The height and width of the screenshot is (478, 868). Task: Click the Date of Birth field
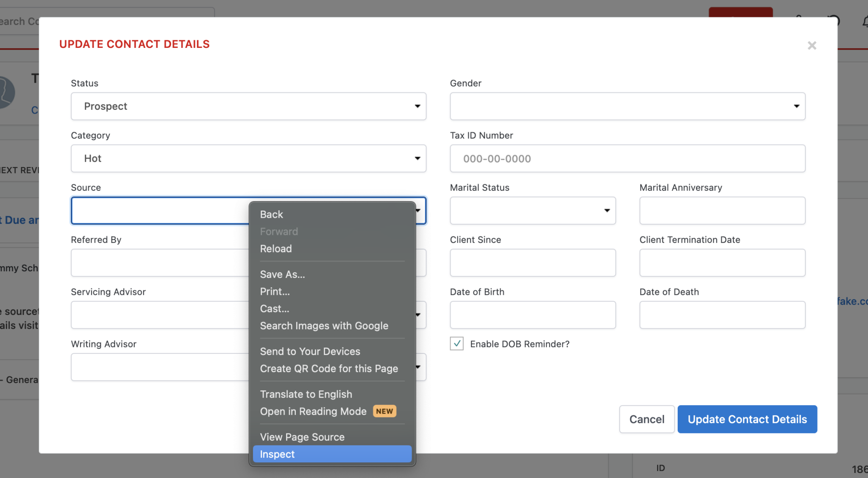pyautogui.click(x=532, y=315)
